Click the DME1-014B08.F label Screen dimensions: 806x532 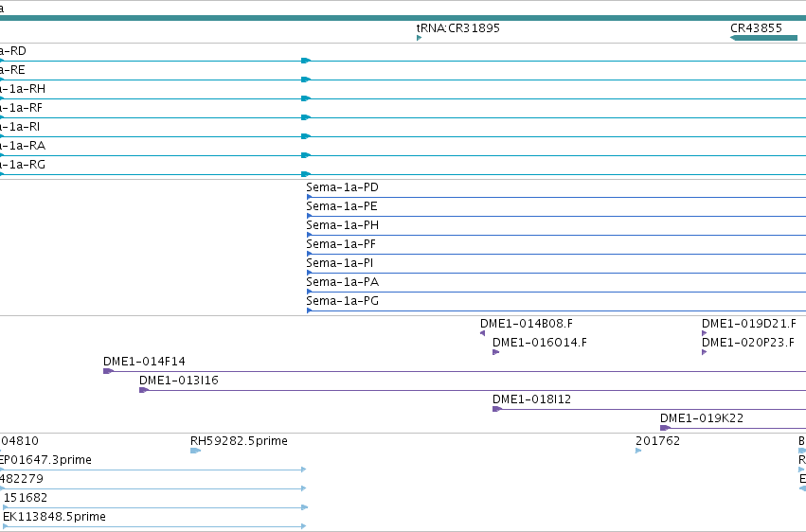[x=527, y=324]
